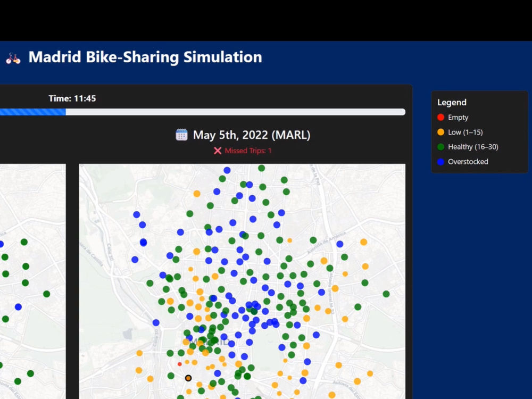Screen dimensions: 532x399
Task: Click the blue Overstocked legend swatch
Action: [440, 162]
